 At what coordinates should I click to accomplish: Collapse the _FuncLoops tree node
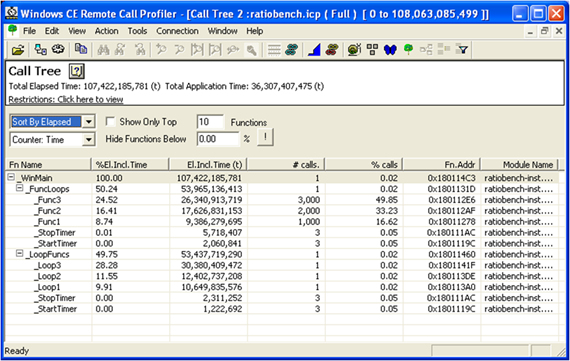coord(20,188)
